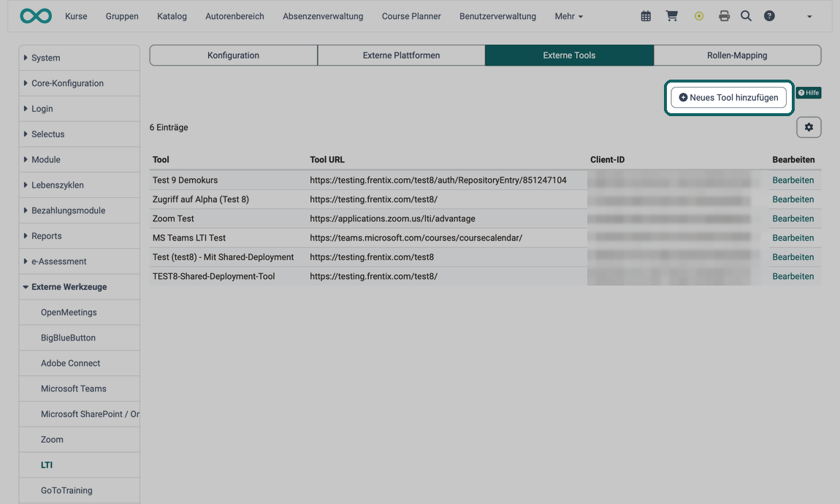Image resolution: width=840 pixels, height=504 pixels.
Task: Open the shopping cart icon
Action: [672, 16]
